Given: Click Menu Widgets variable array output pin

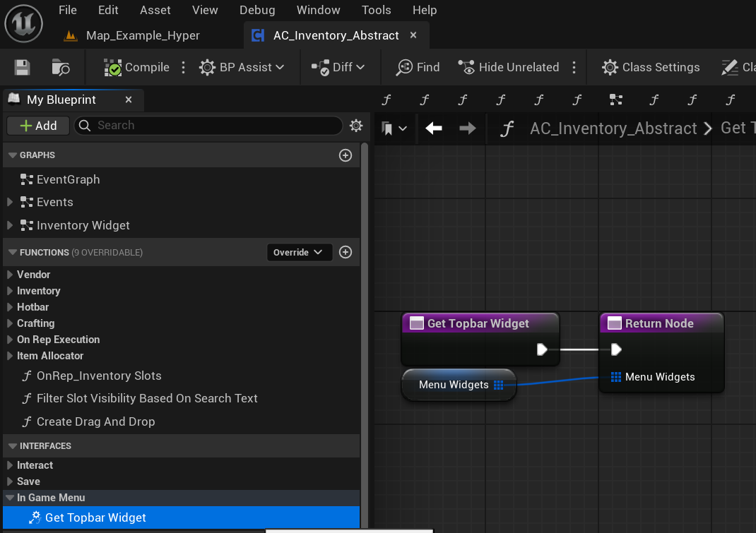Looking at the screenshot, I should [499, 385].
